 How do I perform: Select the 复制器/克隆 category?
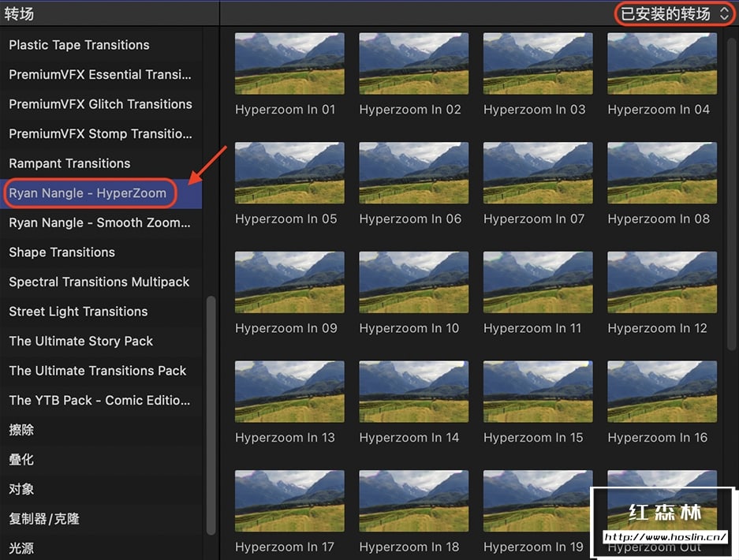pyautogui.click(x=101, y=519)
